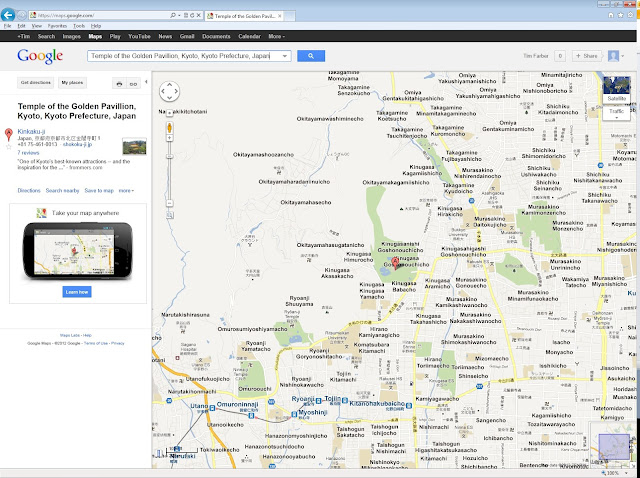Star the Kinkaku-ji result
The image size is (640, 478).
(8, 146)
